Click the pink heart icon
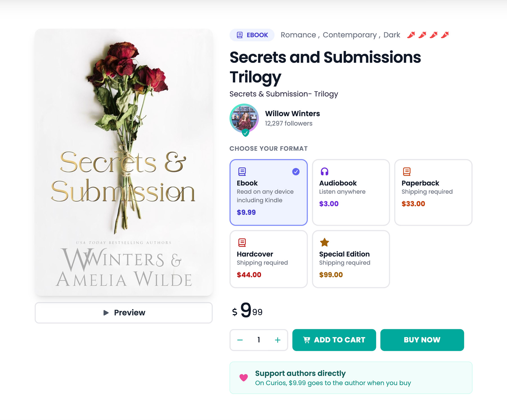The height and width of the screenshot is (420, 507). 244,377
